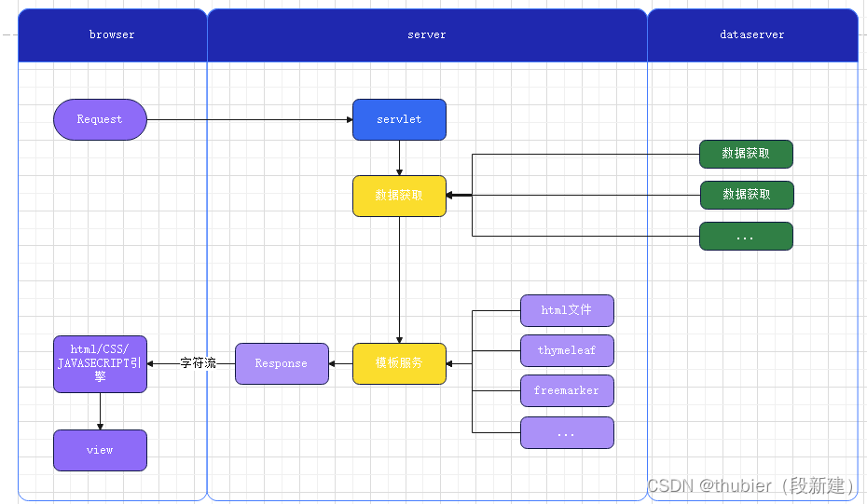
Task: Click the yellow 模板服务 node
Action: coord(399,363)
